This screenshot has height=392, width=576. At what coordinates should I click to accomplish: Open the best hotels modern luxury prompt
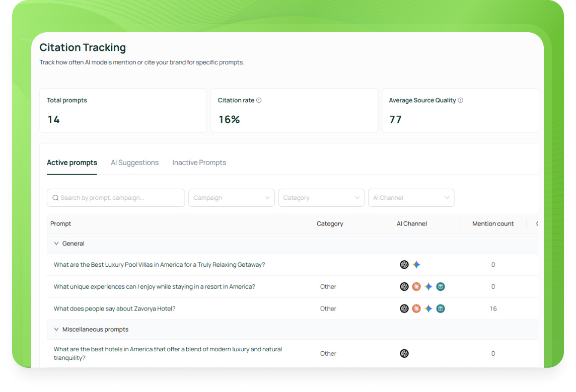(x=168, y=353)
